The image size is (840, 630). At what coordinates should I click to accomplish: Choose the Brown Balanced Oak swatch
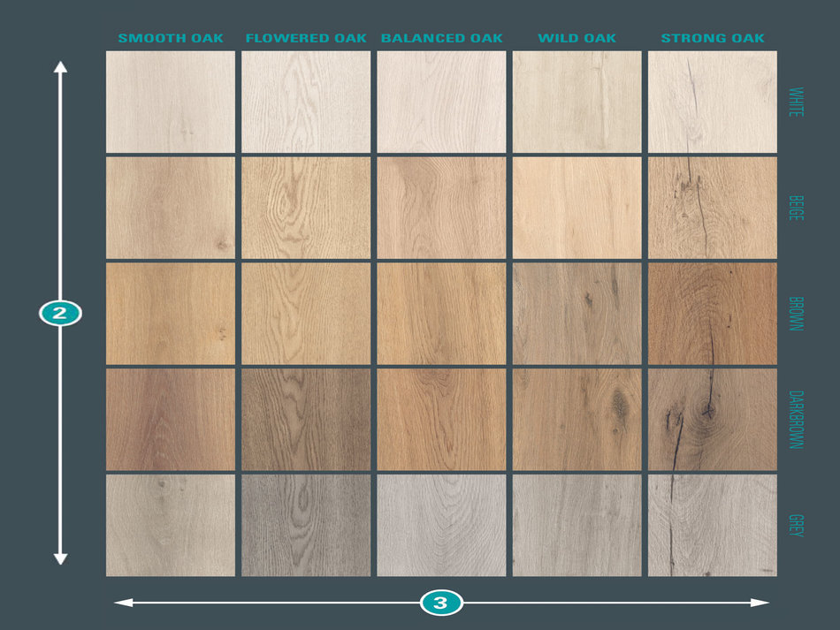441,314
